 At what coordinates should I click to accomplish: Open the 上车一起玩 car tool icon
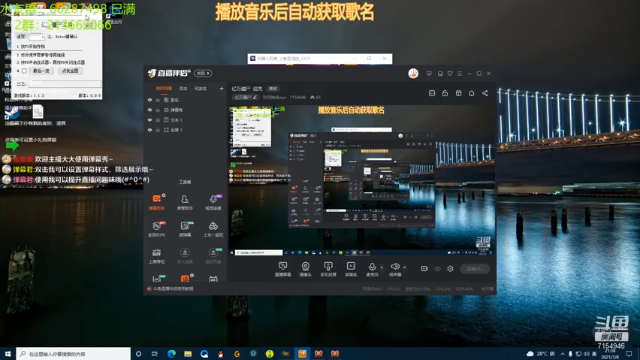tap(213, 229)
